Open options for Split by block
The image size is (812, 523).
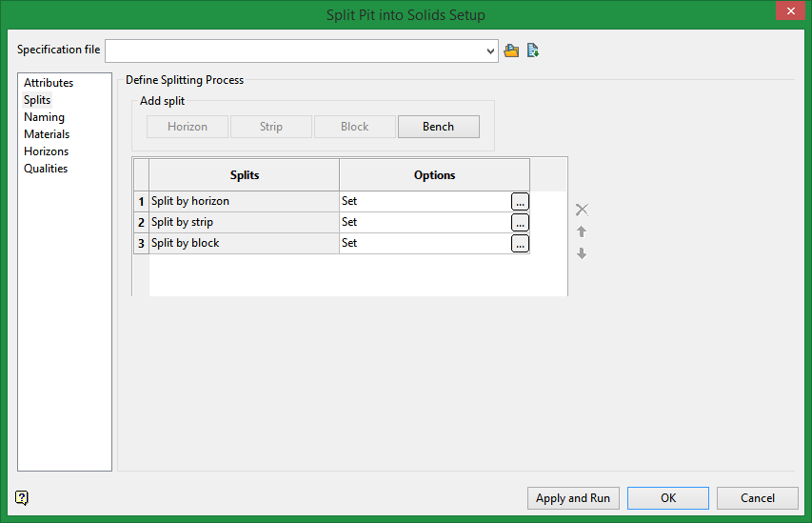[520, 244]
